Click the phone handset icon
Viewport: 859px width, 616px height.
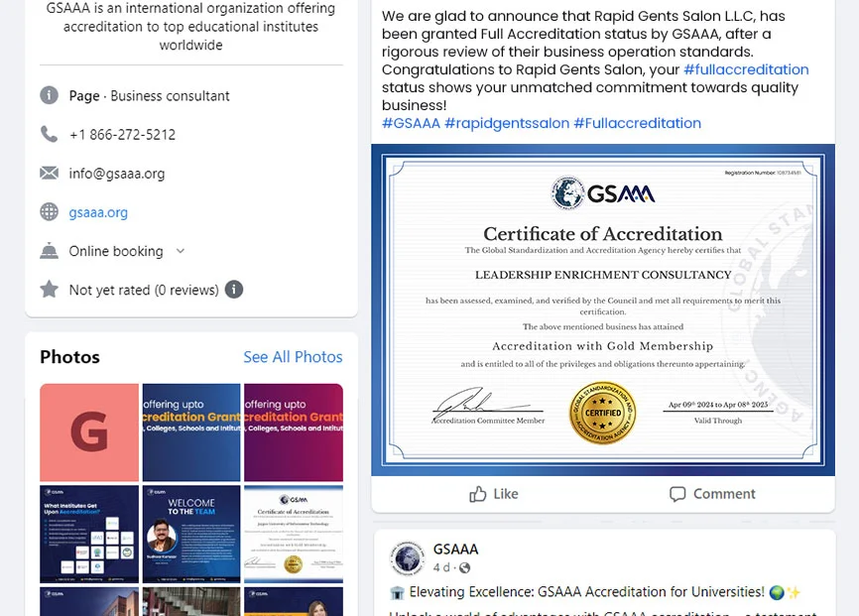click(x=49, y=134)
